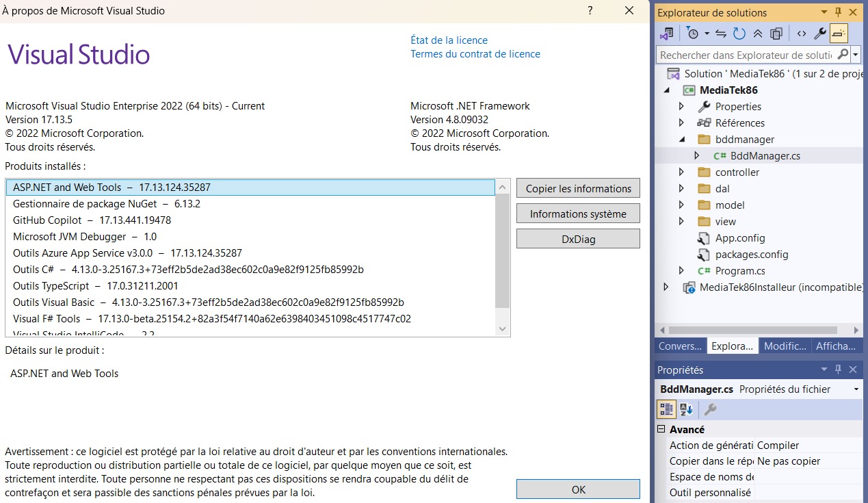Viewport: 868px width, 503px height.
Task: Open Properties wrench icon in Solution Explorer toolbar
Action: pos(820,33)
